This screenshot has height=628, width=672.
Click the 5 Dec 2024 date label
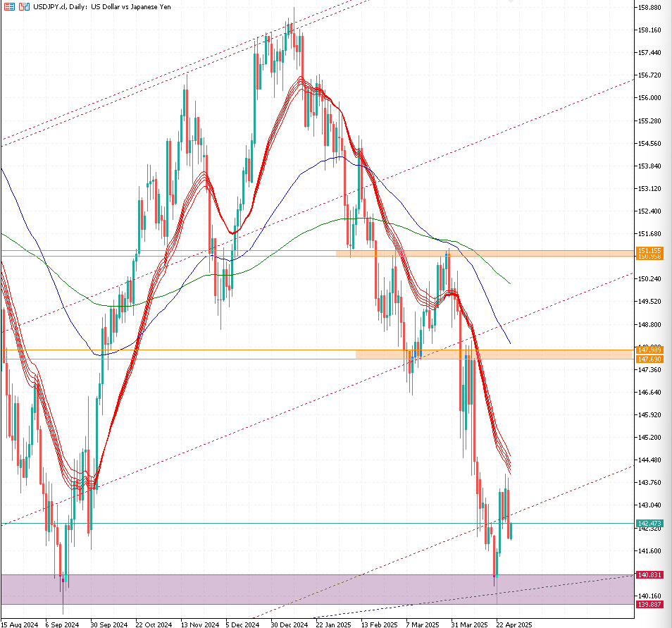click(x=242, y=624)
